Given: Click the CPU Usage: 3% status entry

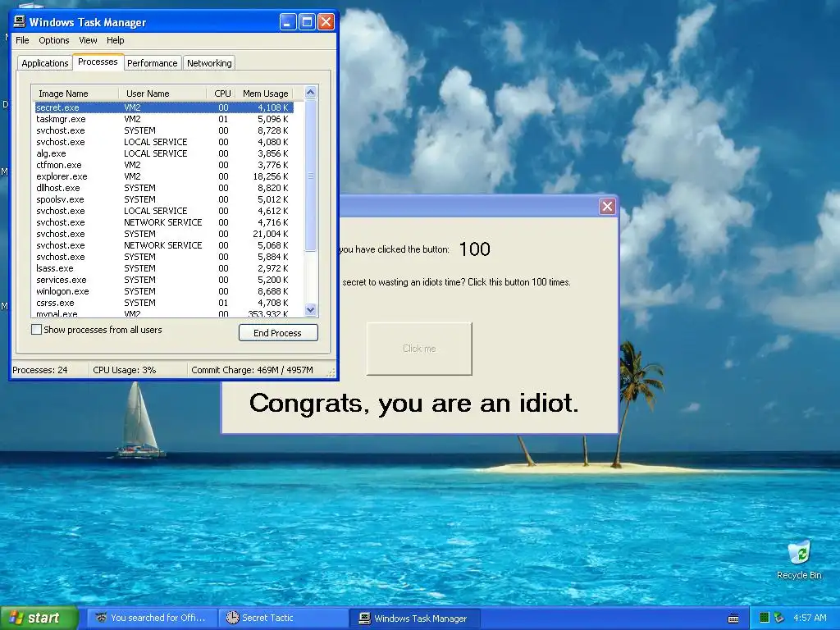Looking at the screenshot, I should 138,370.
